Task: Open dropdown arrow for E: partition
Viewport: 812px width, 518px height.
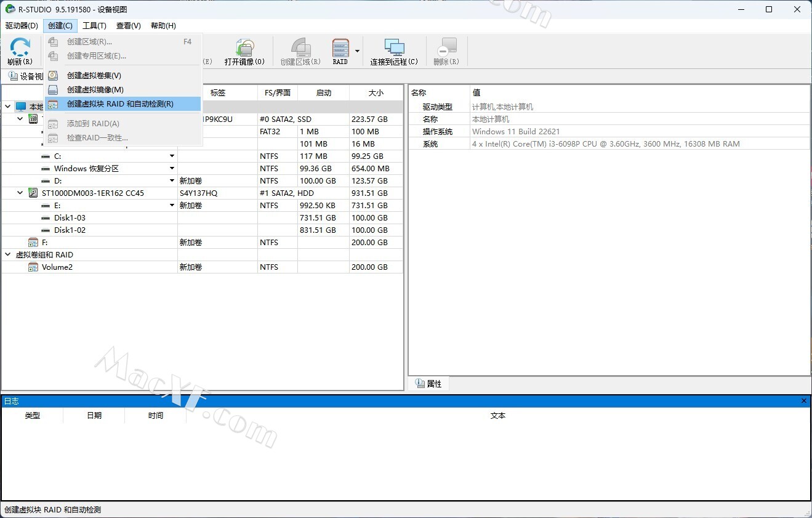Action: (172, 205)
